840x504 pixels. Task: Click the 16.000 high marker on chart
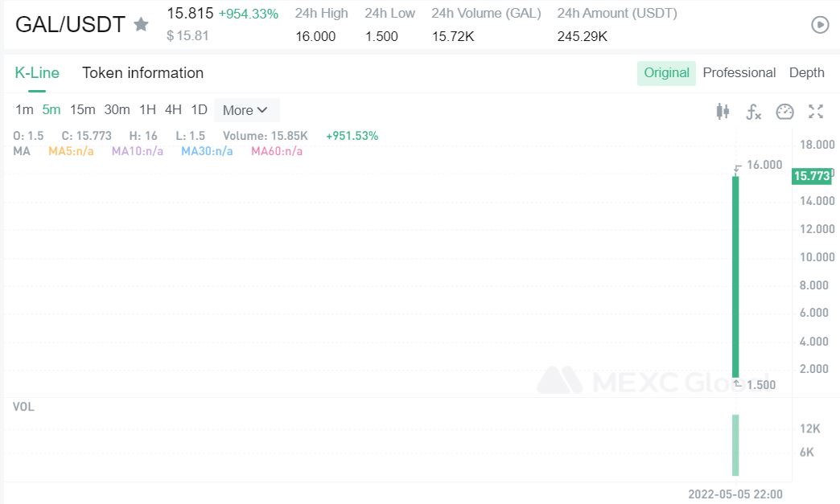764,165
